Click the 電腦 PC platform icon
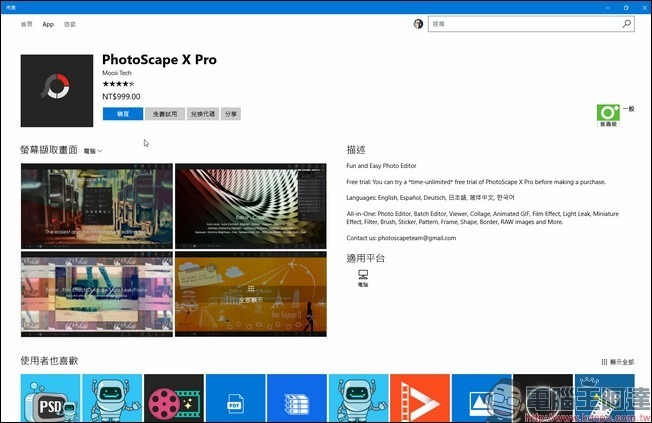The height and width of the screenshot is (423, 652). point(363,278)
